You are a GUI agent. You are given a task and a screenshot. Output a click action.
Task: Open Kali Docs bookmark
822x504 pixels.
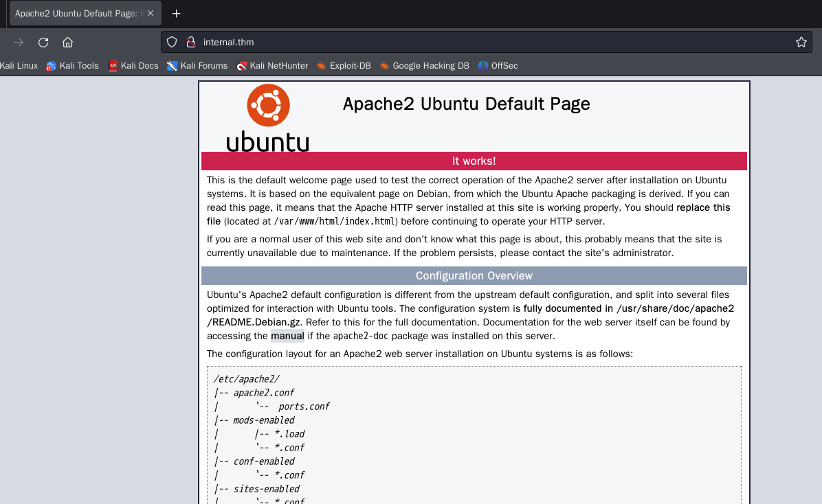pos(133,66)
